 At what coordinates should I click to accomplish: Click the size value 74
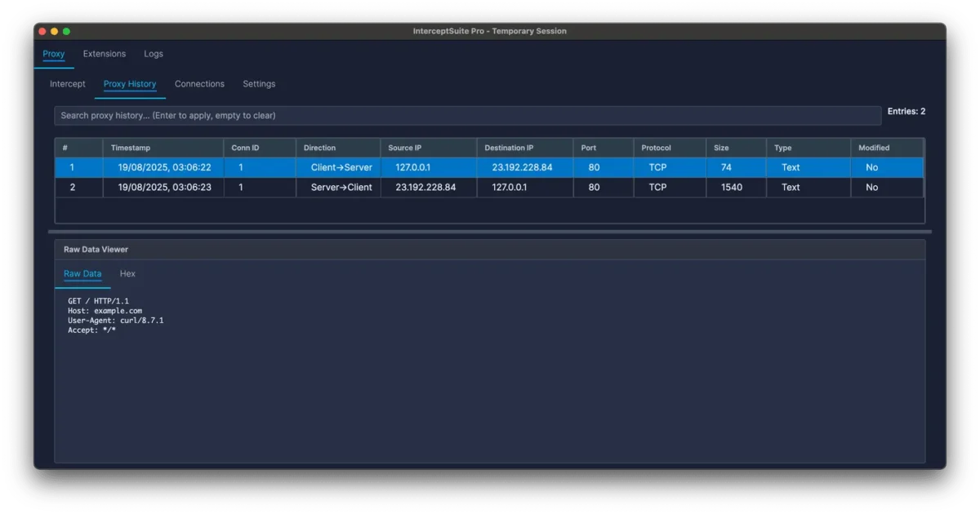point(726,167)
